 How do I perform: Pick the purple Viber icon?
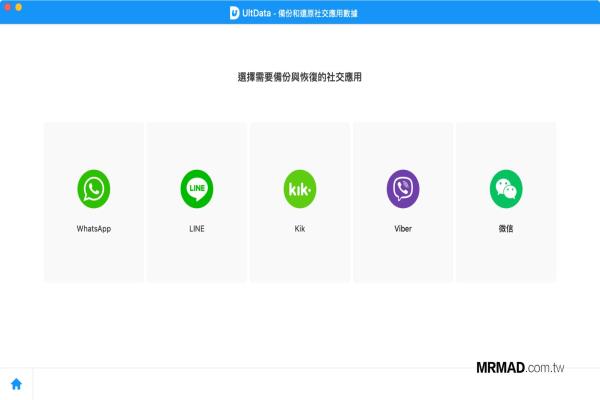(403, 189)
